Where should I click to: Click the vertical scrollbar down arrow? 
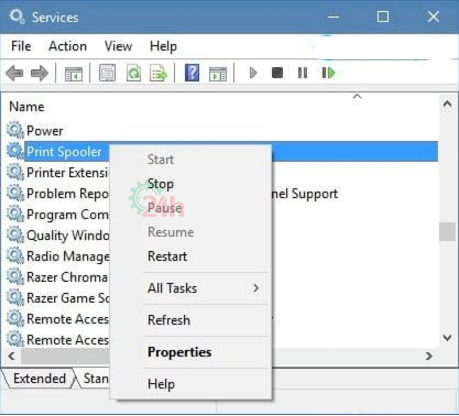447,338
